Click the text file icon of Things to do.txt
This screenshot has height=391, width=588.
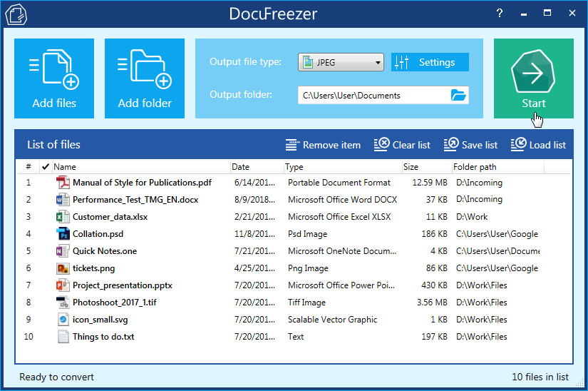(x=63, y=337)
